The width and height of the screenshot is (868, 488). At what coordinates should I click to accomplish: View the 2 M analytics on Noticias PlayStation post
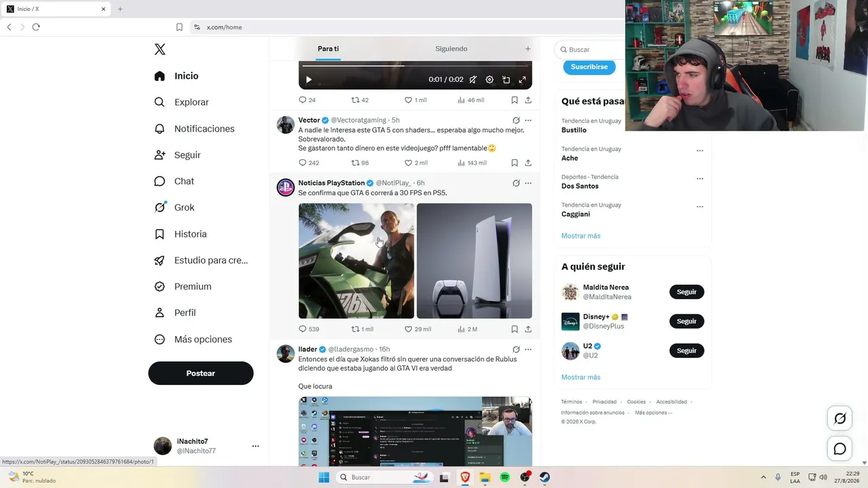[467, 329]
